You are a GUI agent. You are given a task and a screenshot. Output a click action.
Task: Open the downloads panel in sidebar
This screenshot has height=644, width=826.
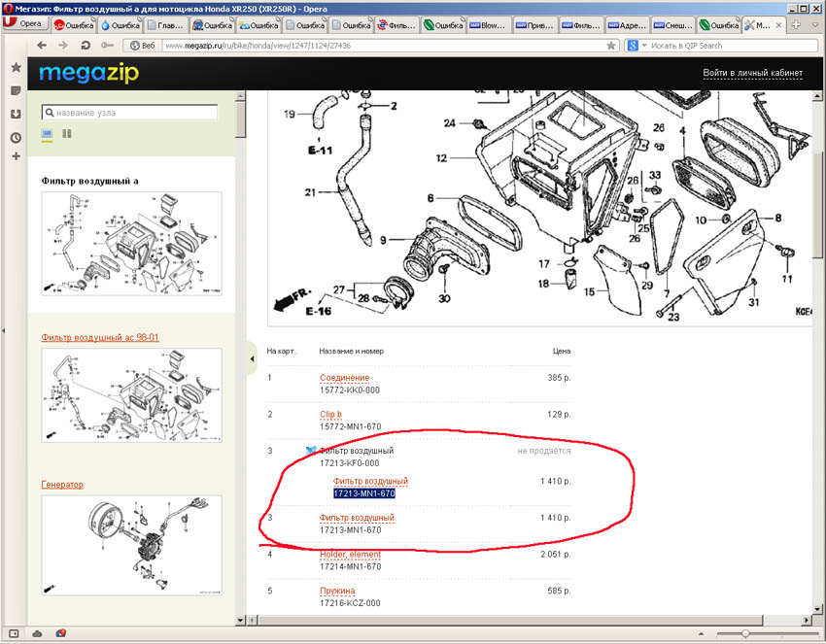point(16,114)
